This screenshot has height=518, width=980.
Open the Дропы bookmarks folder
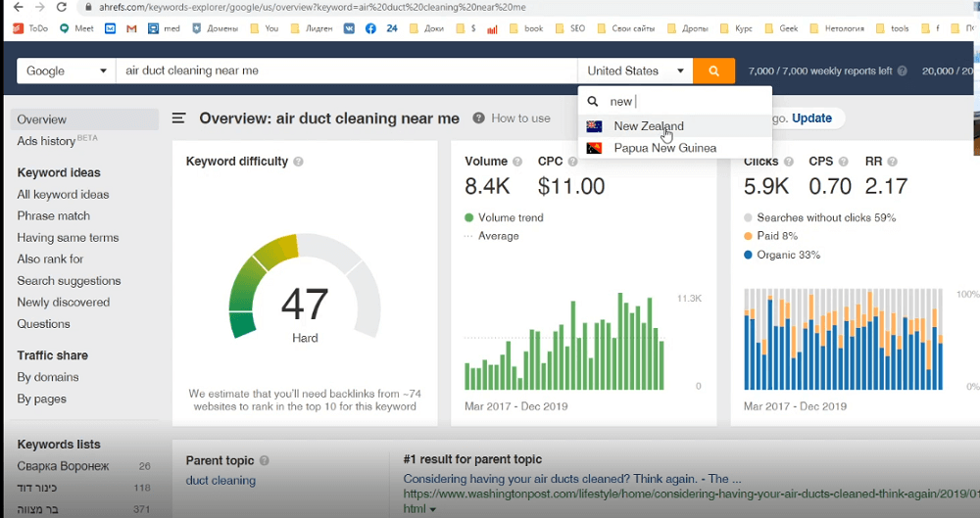click(x=688, y=28)
